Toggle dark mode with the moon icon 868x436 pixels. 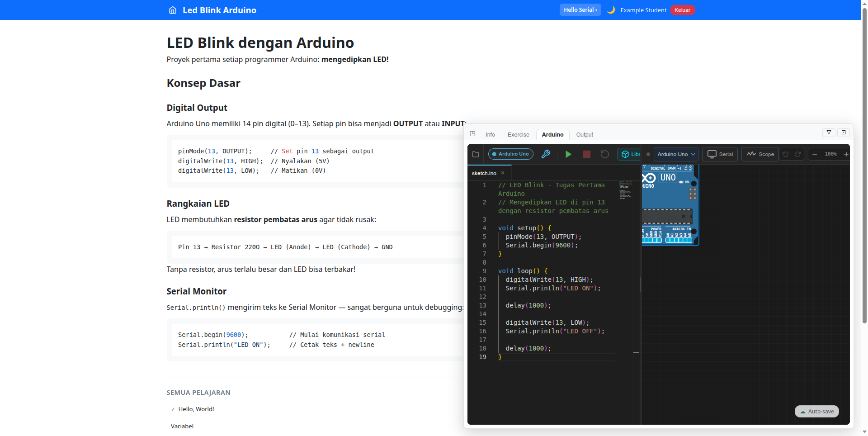pyautogui.click(x=611, y=10)
